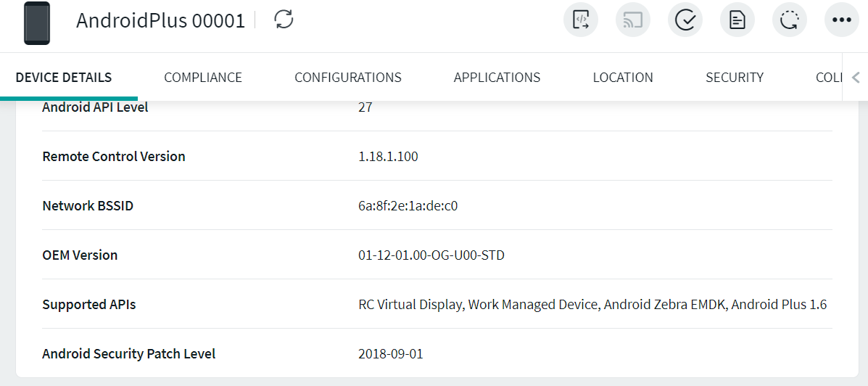Click the Supported APIs value list
This screenshot has width=868, height=386.
[x=592, y=305]
